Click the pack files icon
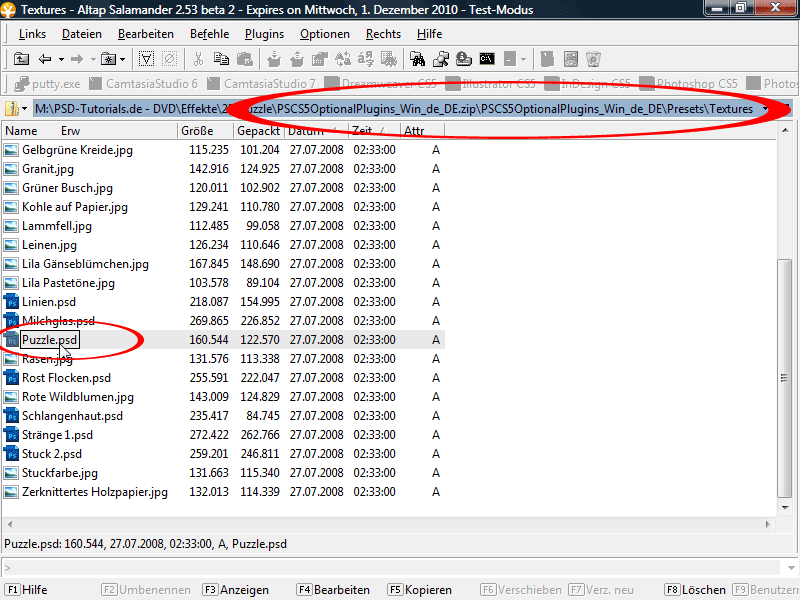The image size is (800, 600). click(x=273, y=59)
